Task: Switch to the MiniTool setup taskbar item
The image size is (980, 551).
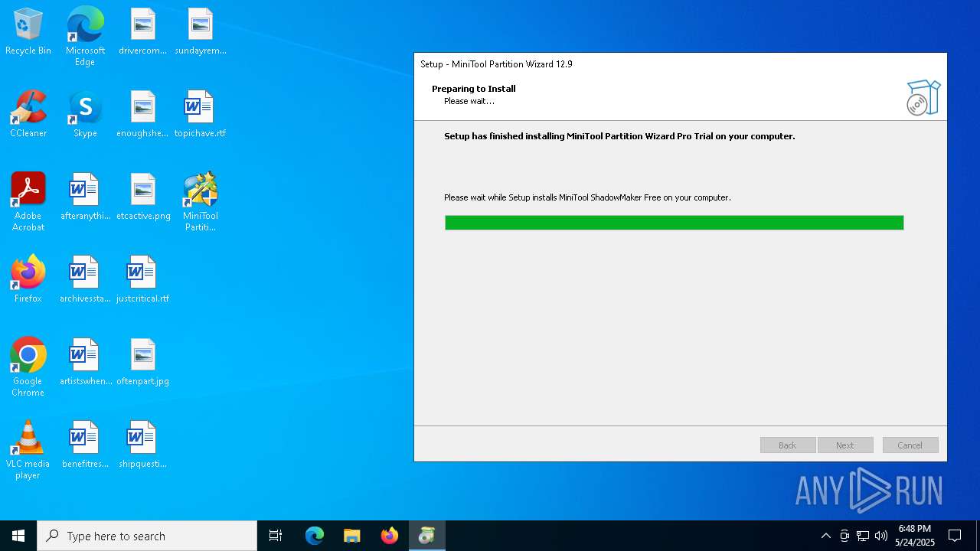Action: click(x=427, y=536)
